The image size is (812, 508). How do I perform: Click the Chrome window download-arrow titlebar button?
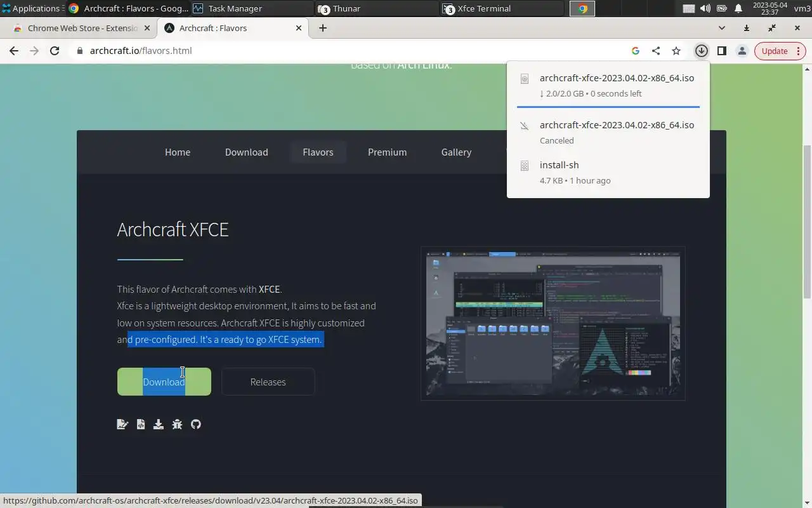(747, 28)
